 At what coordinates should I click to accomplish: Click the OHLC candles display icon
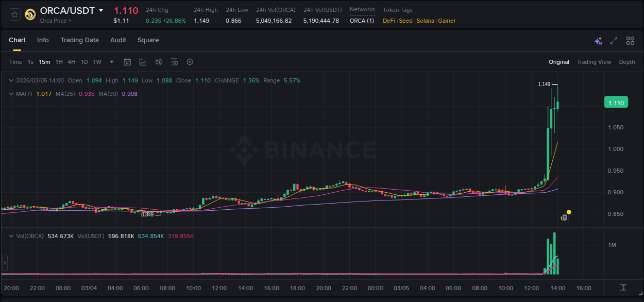click(159, 62)
